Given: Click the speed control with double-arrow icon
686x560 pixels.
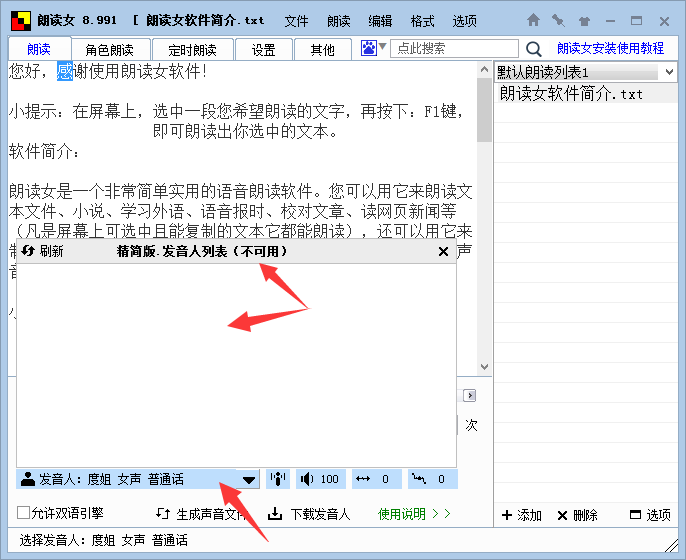Looking at the screenshot, I should [x=377, y=479].
